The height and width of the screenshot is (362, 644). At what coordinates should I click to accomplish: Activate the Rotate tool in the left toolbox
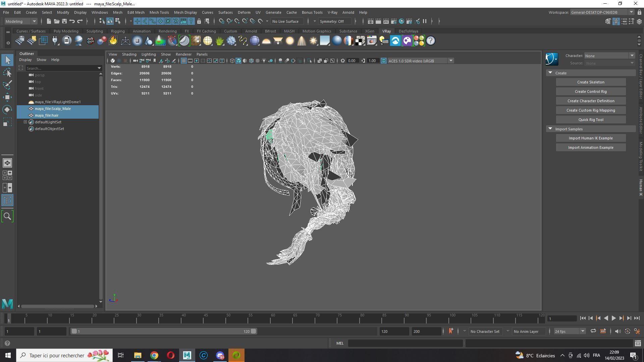coord(7,110)
